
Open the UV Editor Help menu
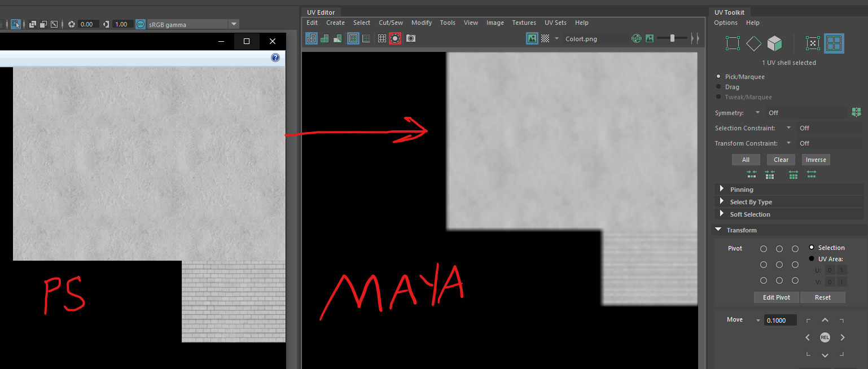pos(582,23)
